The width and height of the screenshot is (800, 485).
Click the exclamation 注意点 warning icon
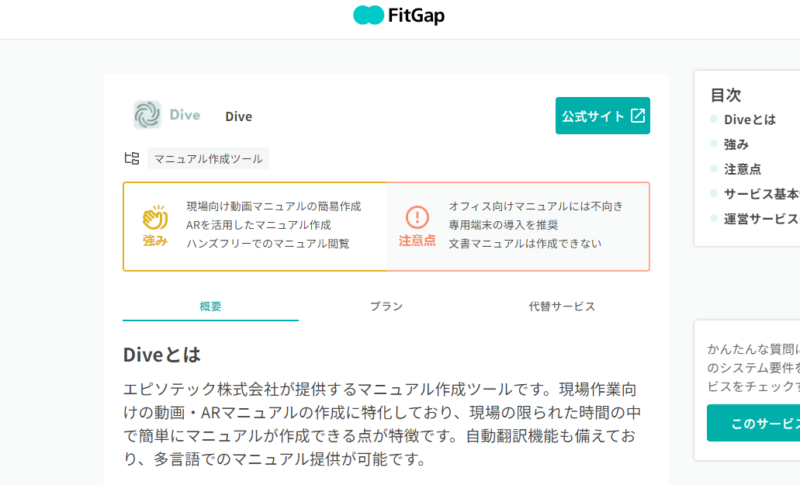coord(417,217)
